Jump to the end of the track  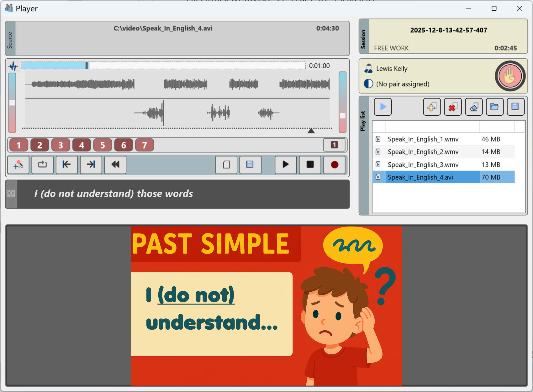pyautogui.click(x=91, y=165)
